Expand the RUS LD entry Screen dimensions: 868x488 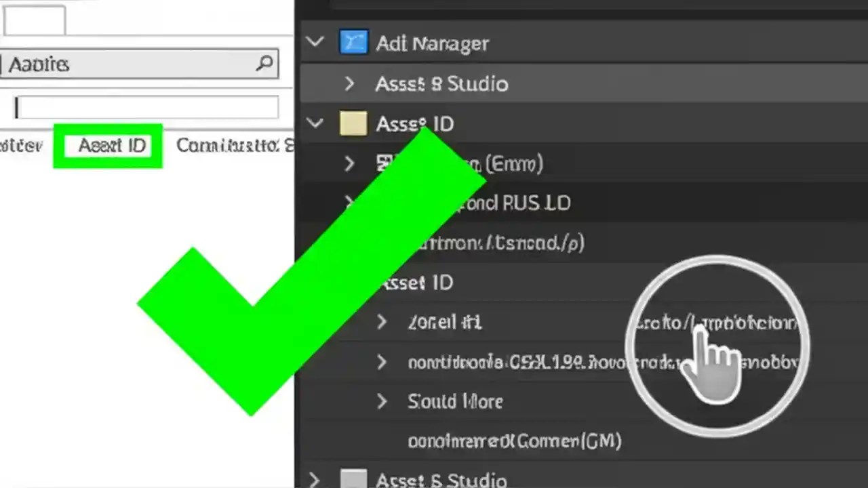click(349, 203)
